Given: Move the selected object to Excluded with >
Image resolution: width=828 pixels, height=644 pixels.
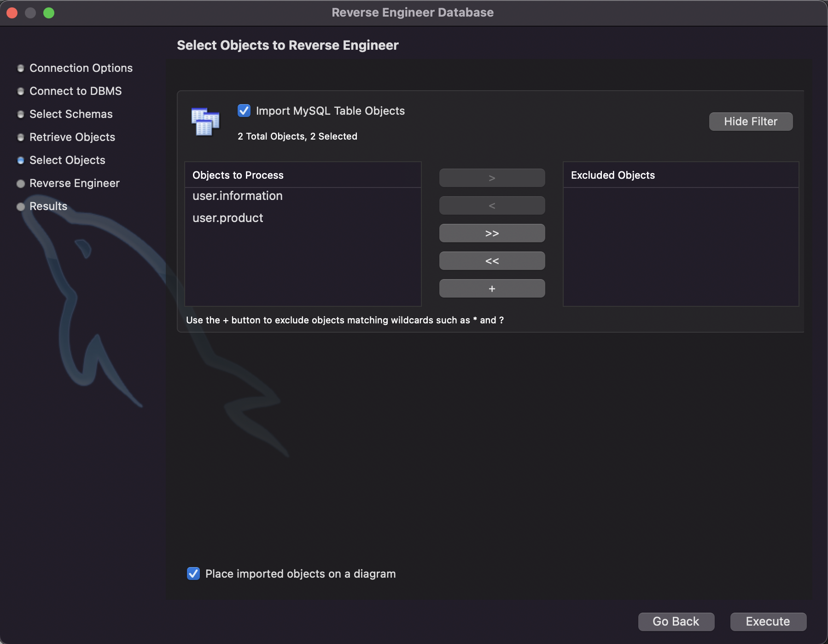Looking at the screenshot, I should (x=492, y=178).
